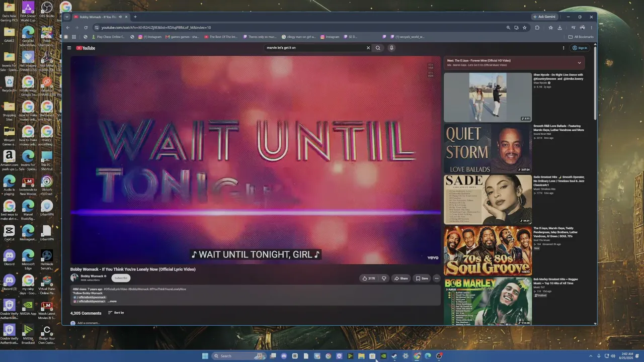Show hidden system tray icons
This screenshot has width=644, height=362.
591,356
